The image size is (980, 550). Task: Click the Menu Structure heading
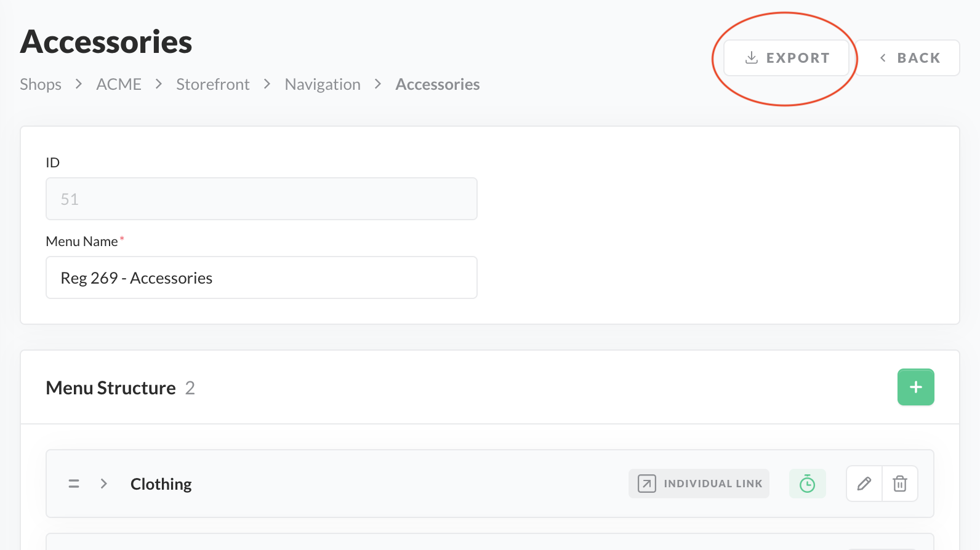pyautogui.click(x=111, y=388)
